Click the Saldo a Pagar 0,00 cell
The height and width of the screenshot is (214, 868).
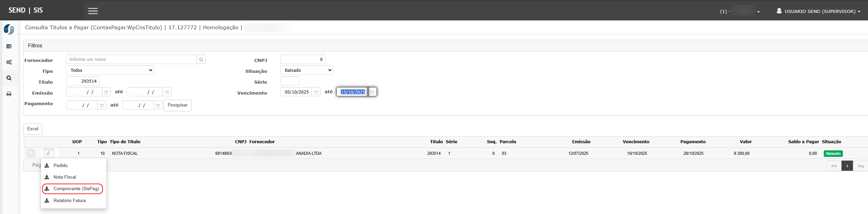(813, 153)
